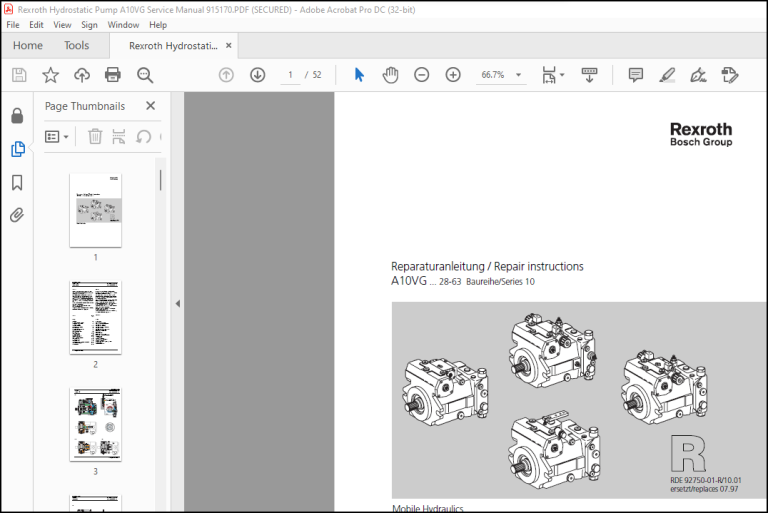This screenshot has width=768, height=513.
Task: Select the Highlight text pen tool
Action: click(x=667, y=75)
